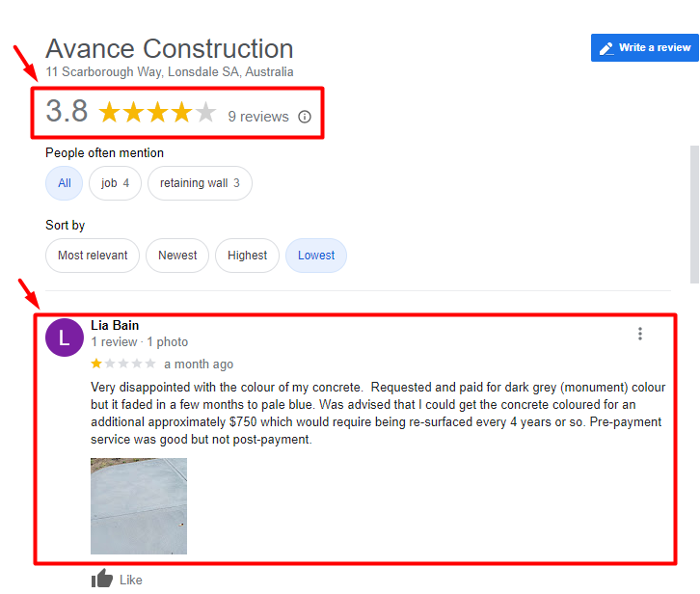Sort reviews by Lowest rating
The width and height of the screenshot is (700, 594).
pyautogui.click(x=316, y=256)
